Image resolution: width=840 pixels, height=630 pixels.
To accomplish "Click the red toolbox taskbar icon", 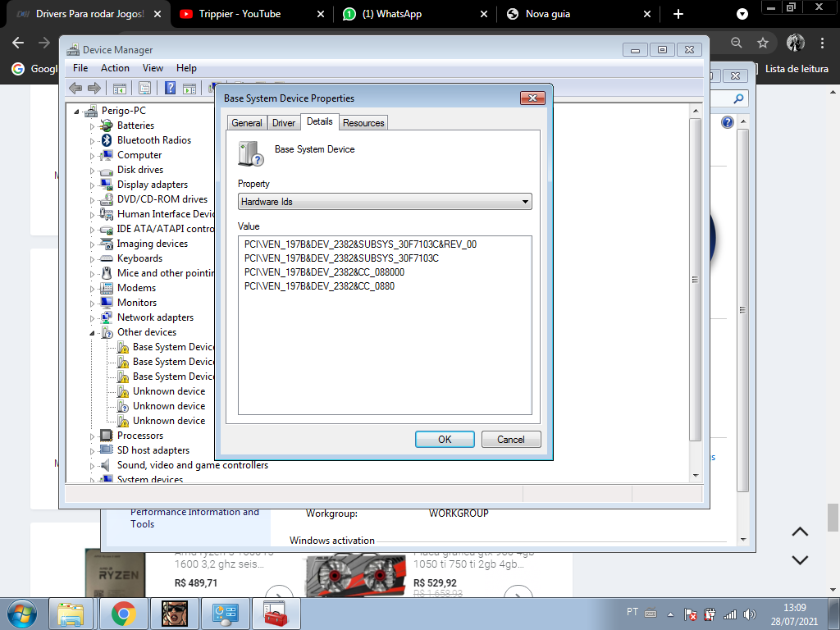I will pyautogui.click(x=276, y=614).
